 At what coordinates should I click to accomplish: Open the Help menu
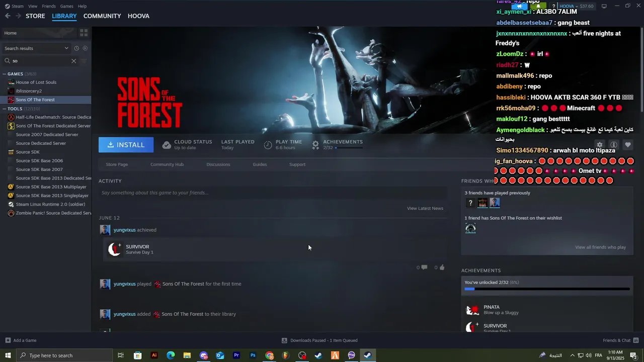82,6
